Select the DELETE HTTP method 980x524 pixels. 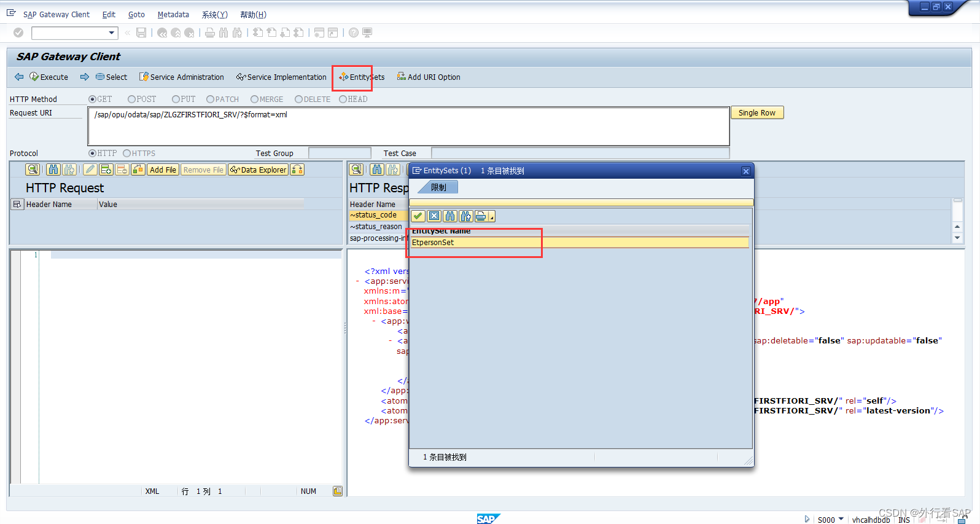[x=298, y=99]
